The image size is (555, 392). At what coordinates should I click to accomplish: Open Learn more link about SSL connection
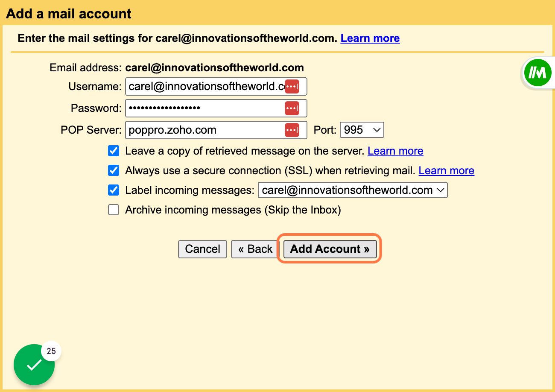[447, 170]
